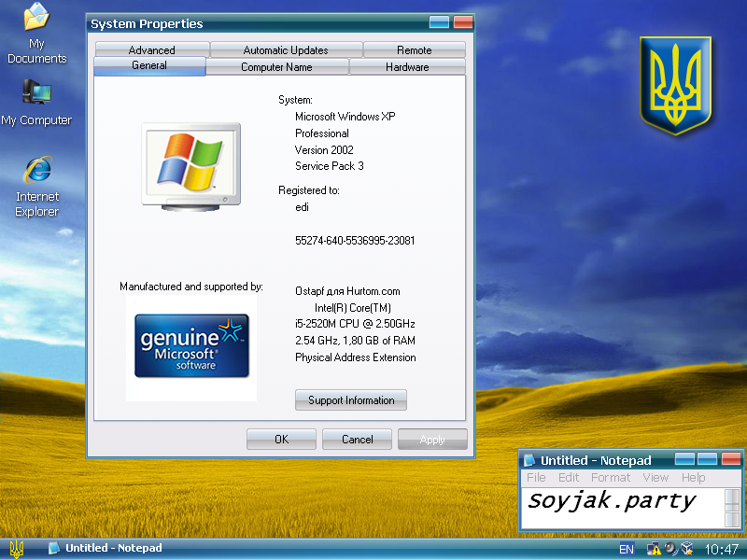Click Notepad scrollbar's down arrow

click(x=732, y=520)
